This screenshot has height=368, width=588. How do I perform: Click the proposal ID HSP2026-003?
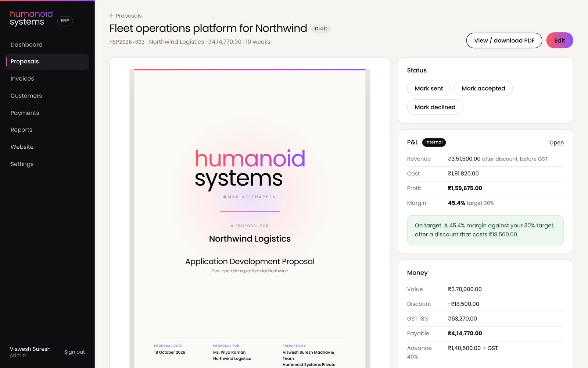point(127,42)
